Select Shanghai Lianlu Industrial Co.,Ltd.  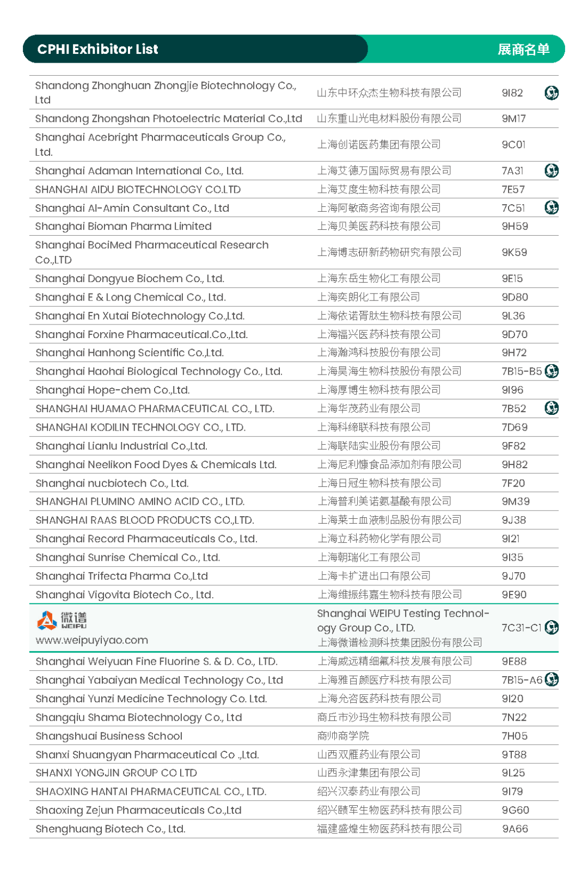(121, 446)
